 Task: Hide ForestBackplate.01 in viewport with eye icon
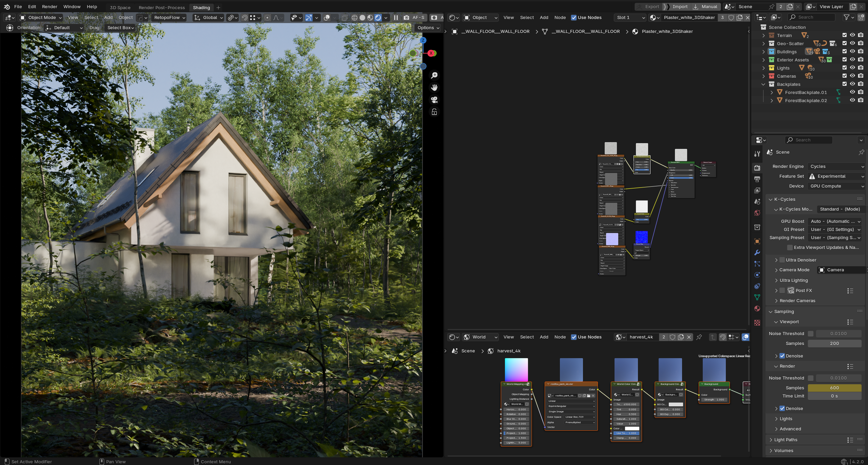point(852,92)
